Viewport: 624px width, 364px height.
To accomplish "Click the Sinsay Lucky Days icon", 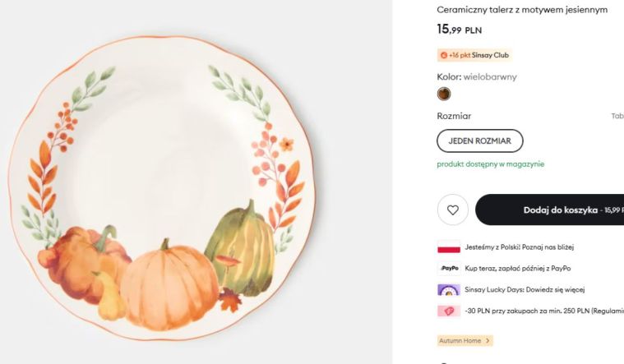I will (x=449, y=289).
